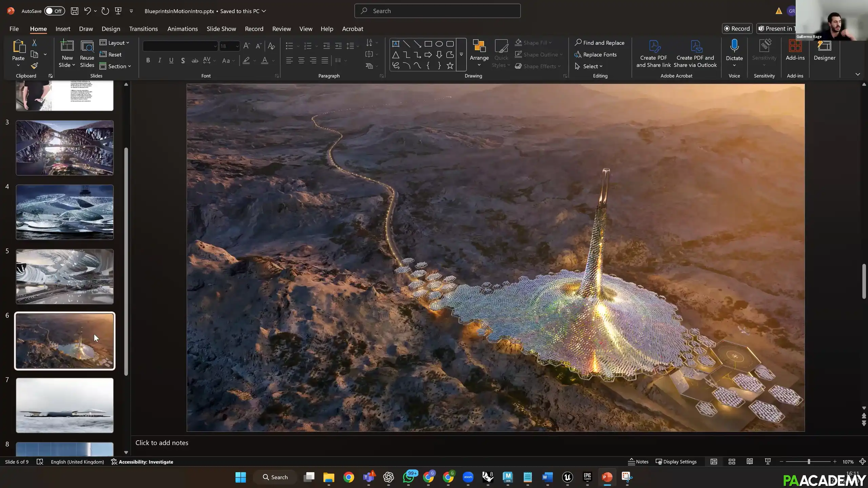868x488 pixels.
Task: Click Create PDF and Share link
Action: [x=653, y=54]
